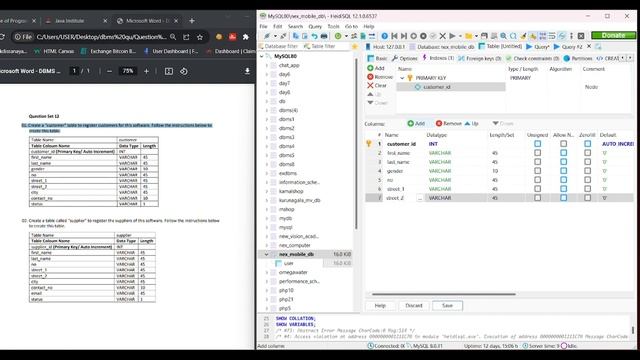The width and height of the screenshot is (640, 360).
Task: Click the database tree vertical scrollbar
Action: tap(356, 143)
